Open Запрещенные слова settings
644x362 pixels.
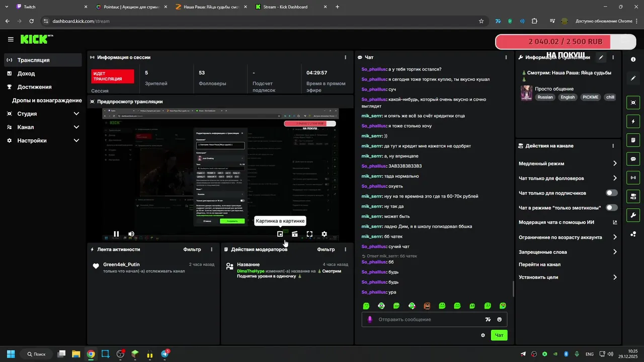point(568,252)
